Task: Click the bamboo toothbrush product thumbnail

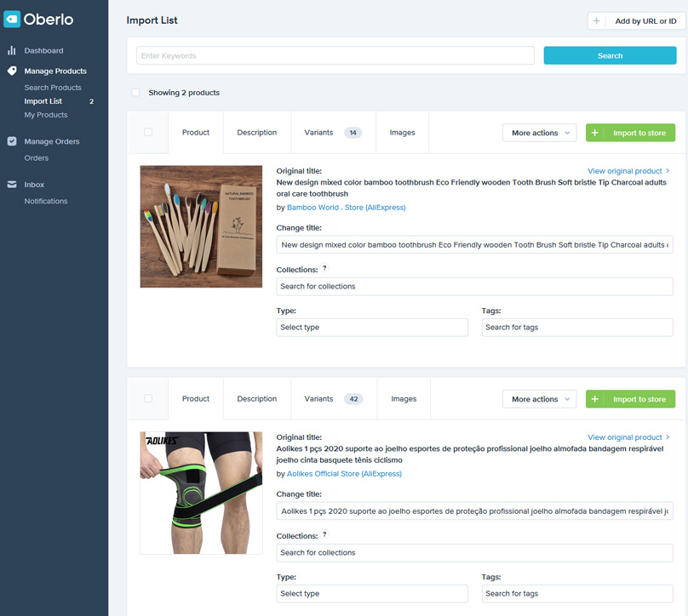Action: click(x=201, y=226)
